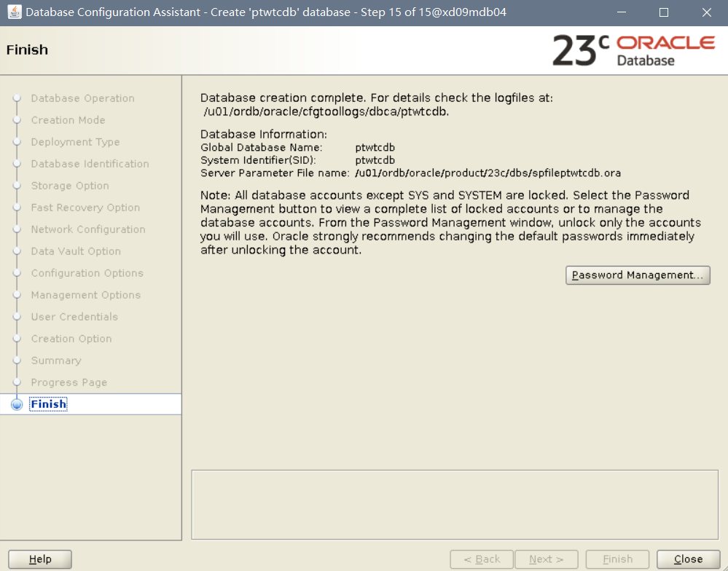Screen dimensions: 728x571
Task: Click the disabled Next button
Action: point(547,559)
